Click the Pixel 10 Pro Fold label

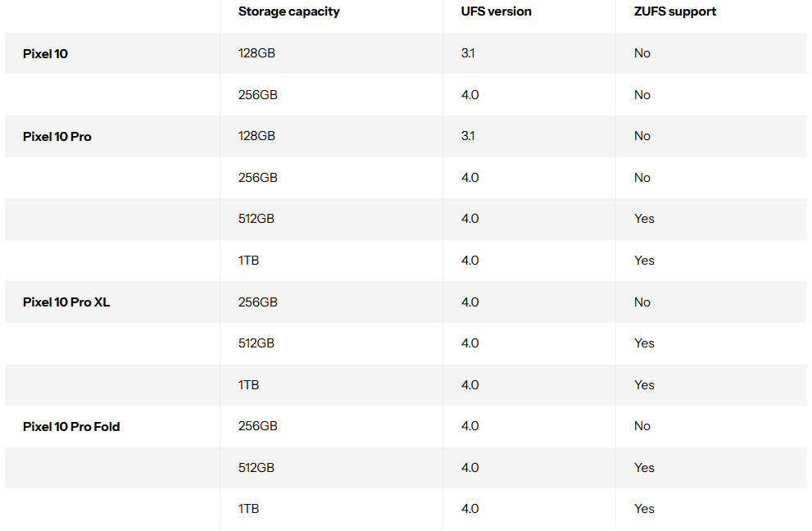point(71,427)
